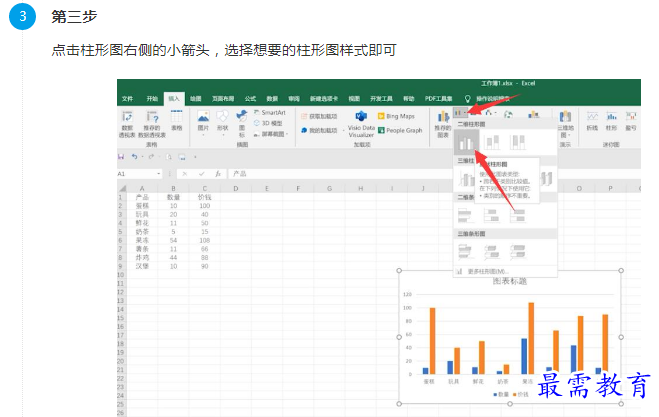This screenshot has width=659, height=417.
Task: Select cell B2 with value 10
Action: (x=173, y=206)
